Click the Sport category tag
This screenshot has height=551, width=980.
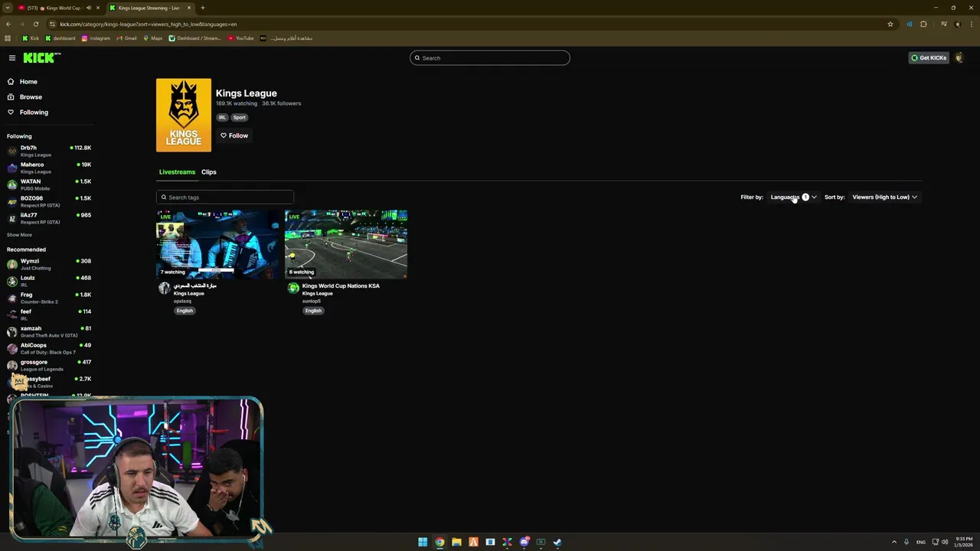(x=239, y=117)
